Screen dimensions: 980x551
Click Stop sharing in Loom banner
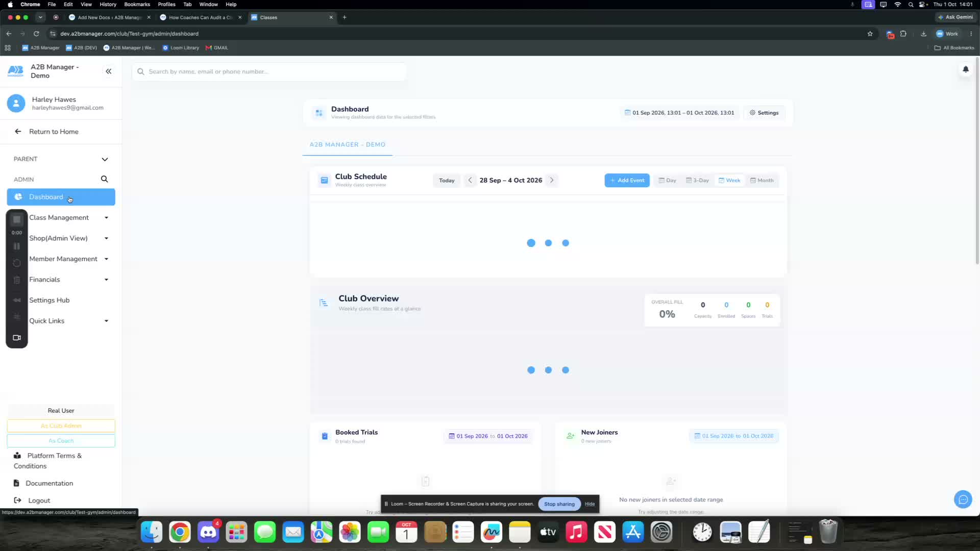(559, 504)
